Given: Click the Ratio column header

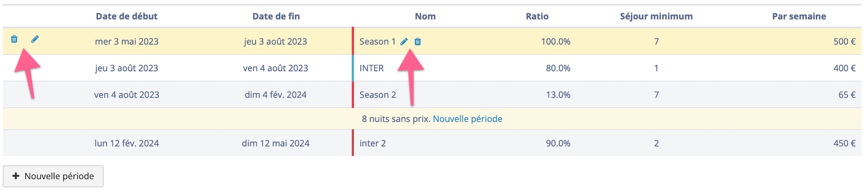Looking at the screenshot, I should click(537, 16).
